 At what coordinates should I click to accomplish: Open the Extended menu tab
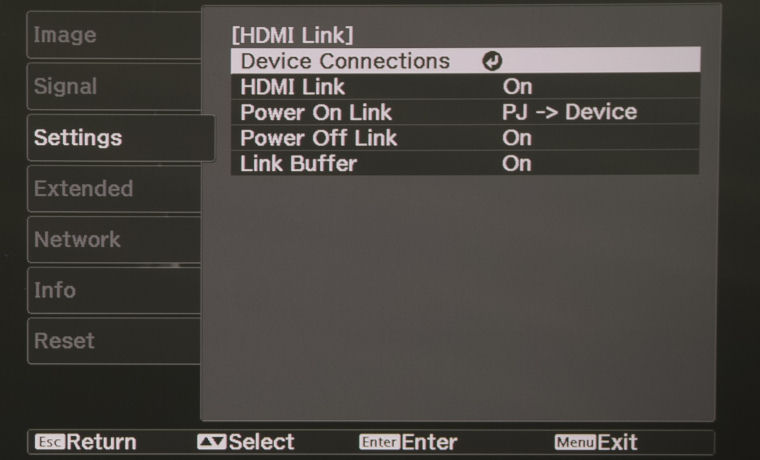click(114, 189)
